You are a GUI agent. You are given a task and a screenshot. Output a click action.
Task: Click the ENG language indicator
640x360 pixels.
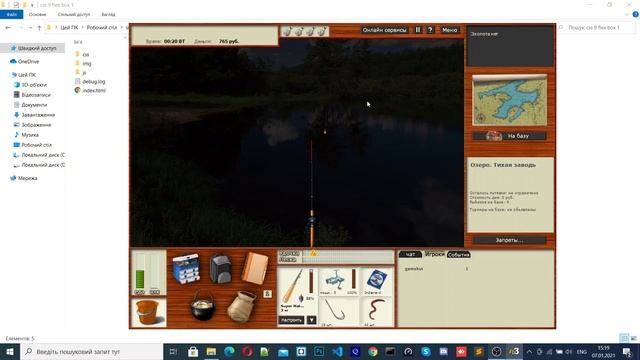582,351
